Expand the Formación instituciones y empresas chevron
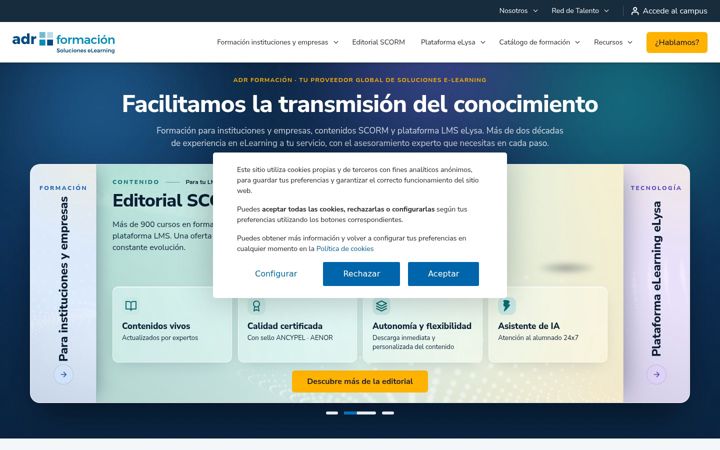Viewport: 720px width, 450px height. pyautogui.click(x=336, y=42)
